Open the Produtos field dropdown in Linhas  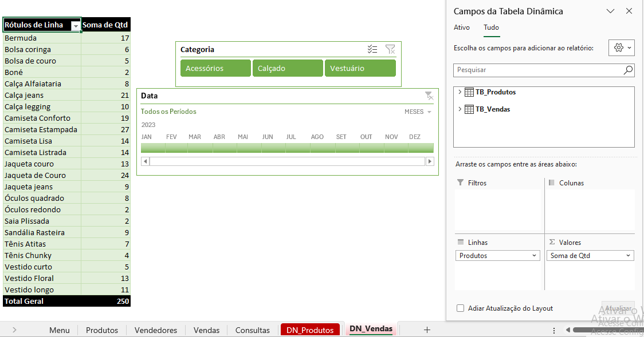(534, 255)
